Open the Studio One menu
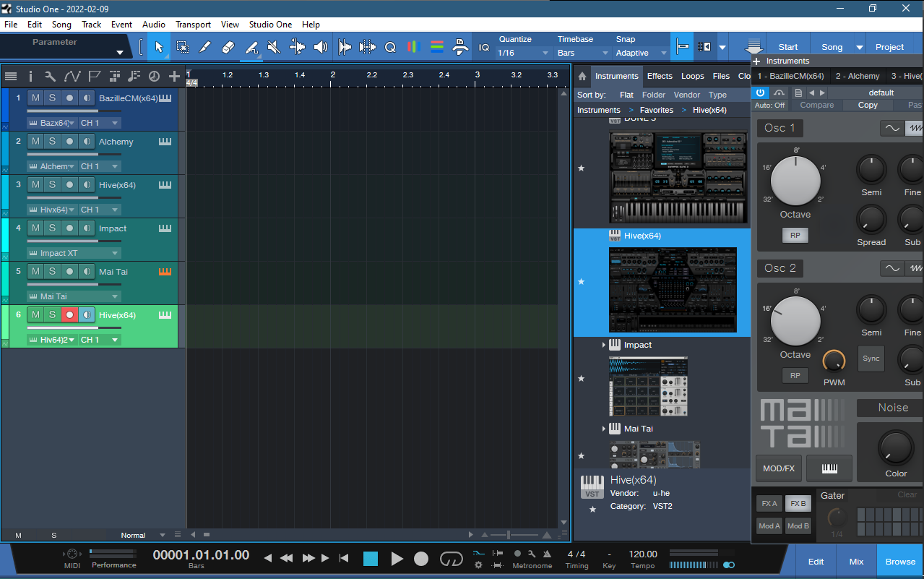Viewport: 924px width, 579px height. [x=270, y=24]
